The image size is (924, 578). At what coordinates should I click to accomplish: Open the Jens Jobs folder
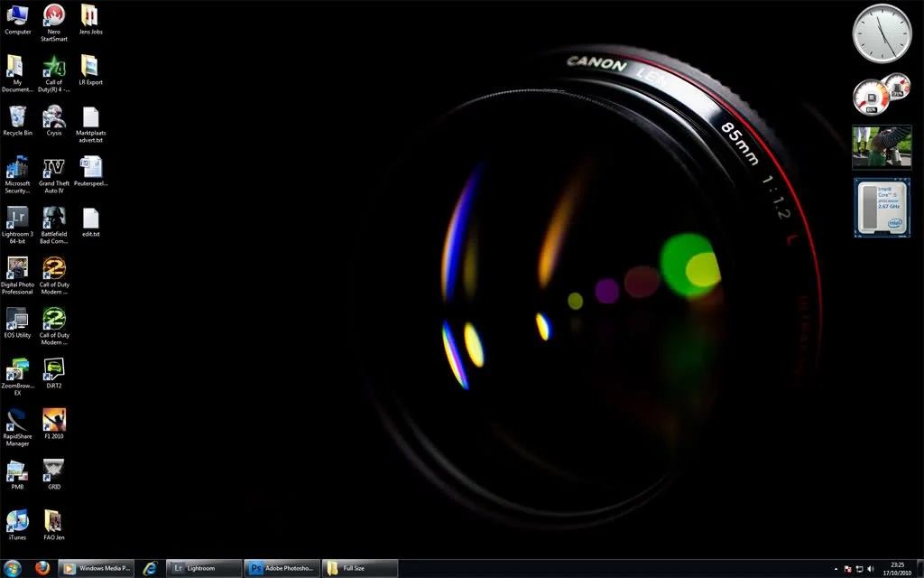[91, 20]
